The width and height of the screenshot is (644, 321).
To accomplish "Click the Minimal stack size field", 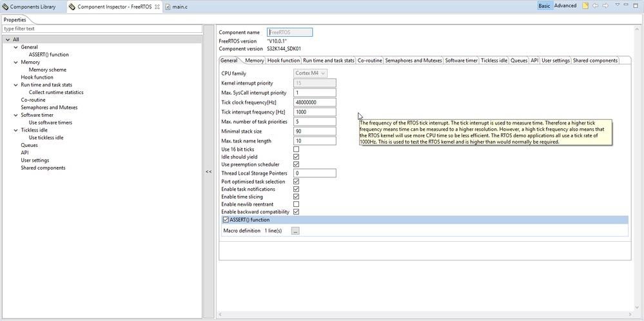I will point(315,131).
